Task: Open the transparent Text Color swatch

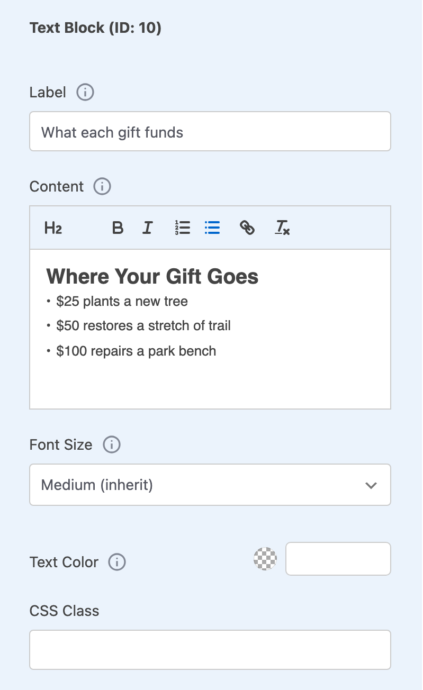Action: (x=265, y=559)
